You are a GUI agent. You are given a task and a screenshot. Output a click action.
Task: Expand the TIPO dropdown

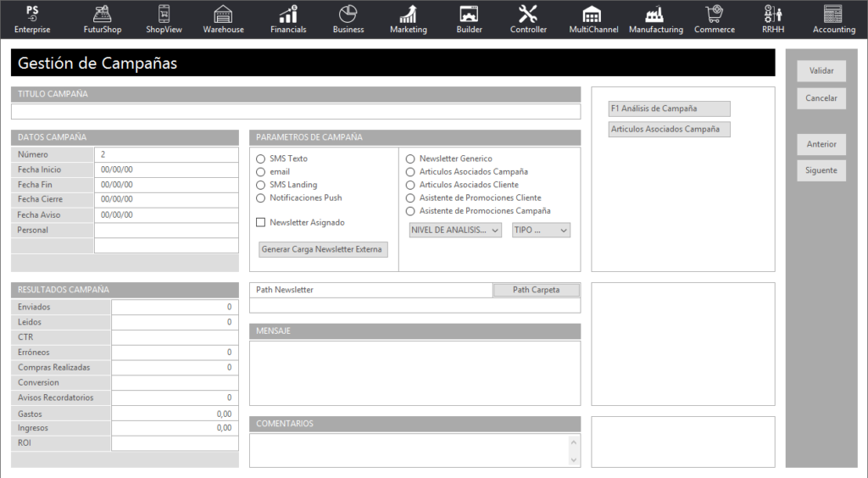(541, 231)
